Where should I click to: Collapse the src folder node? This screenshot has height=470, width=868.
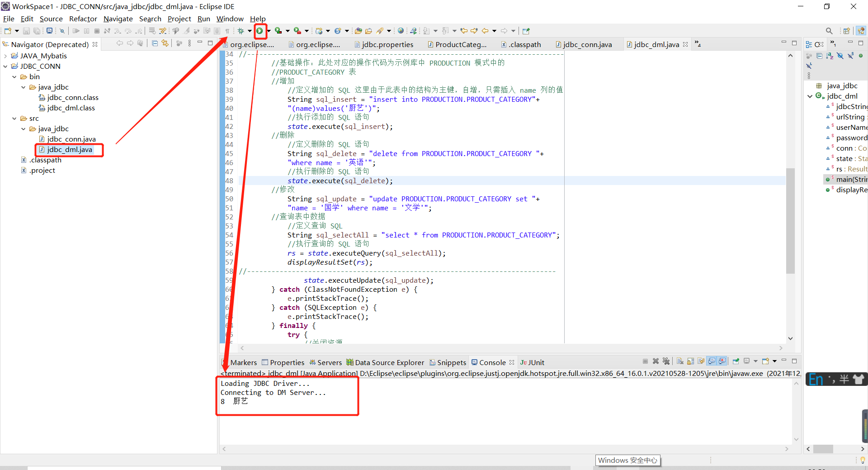point(14,119)
